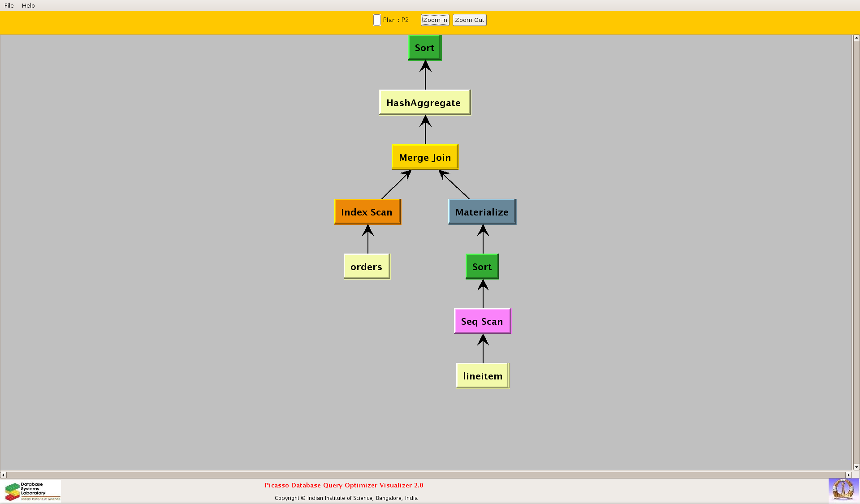Click the top Sort node
The width and height of the screenshot is (860, 504).
click(x=424, y=48)
